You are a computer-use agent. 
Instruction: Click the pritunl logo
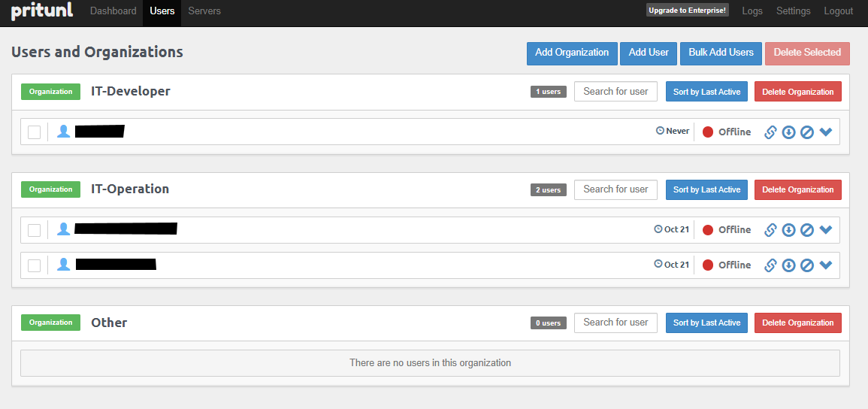pyautogui.click(x=41, y=11)
